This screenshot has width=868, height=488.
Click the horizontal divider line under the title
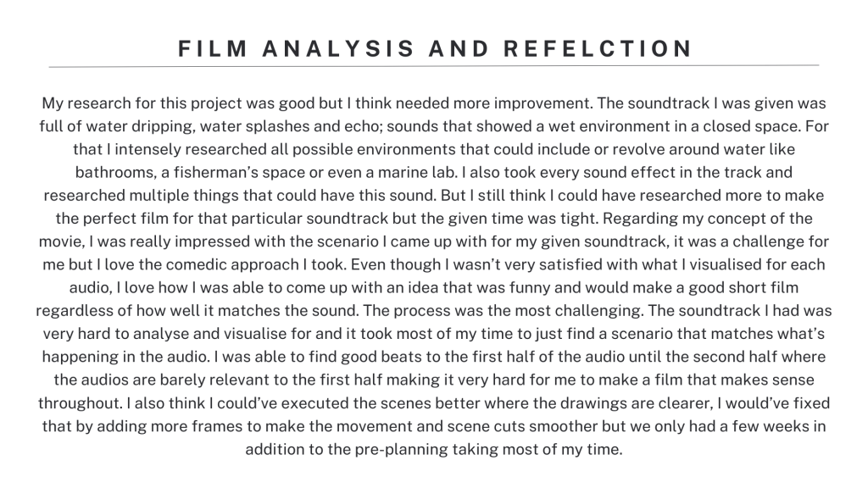[434, 65]
